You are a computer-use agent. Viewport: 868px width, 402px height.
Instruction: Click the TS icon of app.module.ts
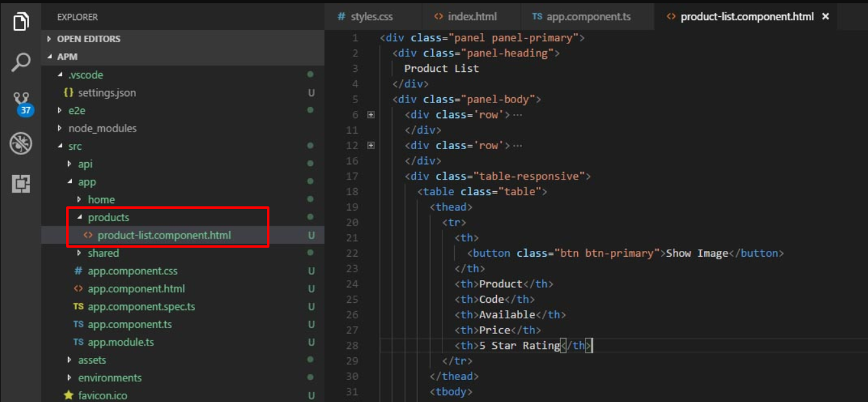[x=78, y=342]
